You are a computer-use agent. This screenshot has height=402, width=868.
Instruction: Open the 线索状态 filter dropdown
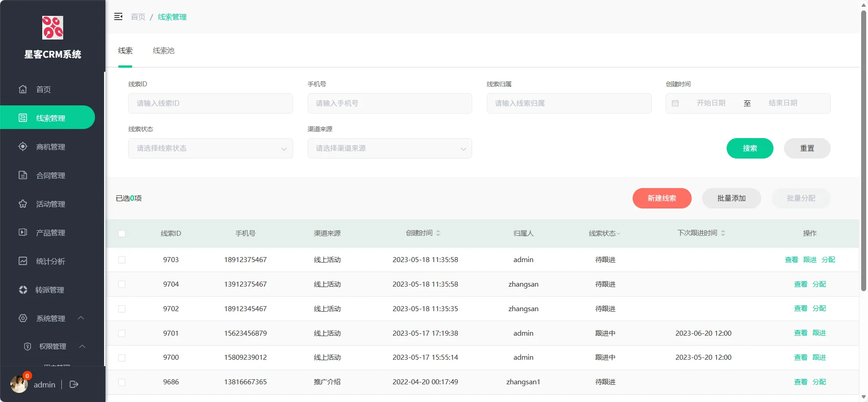pyautogui.click(x=210, y=149)
